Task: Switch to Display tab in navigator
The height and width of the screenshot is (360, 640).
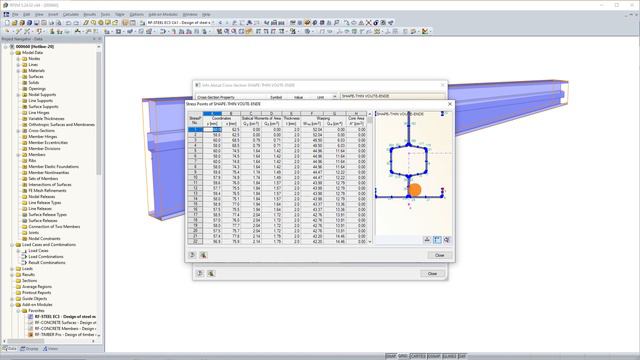Action: click(29, 349)
